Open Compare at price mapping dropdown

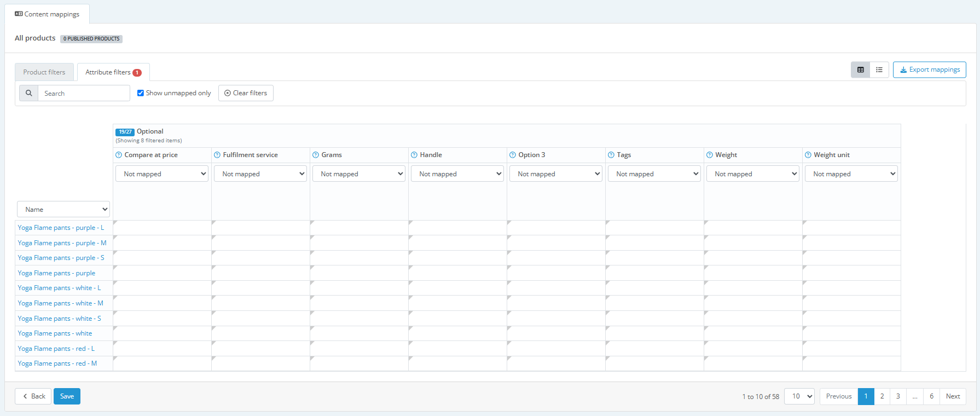162,174
